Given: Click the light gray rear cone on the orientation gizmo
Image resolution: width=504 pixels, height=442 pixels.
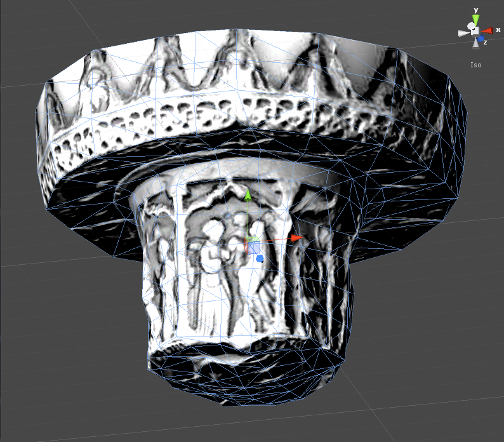Looking at the screenshot, I should 471,26.
